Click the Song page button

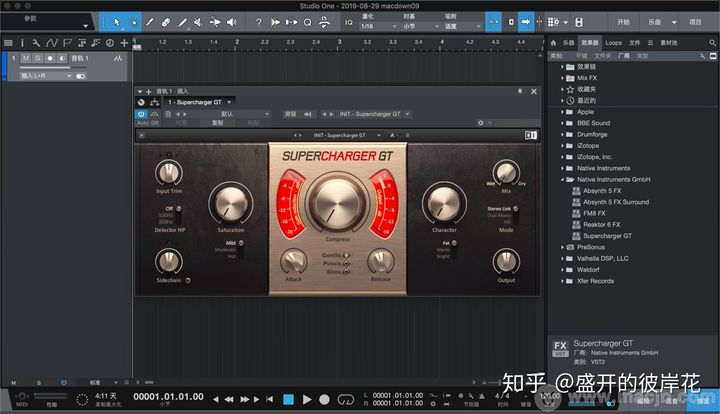pyautogui.click(x=654, y=22)
